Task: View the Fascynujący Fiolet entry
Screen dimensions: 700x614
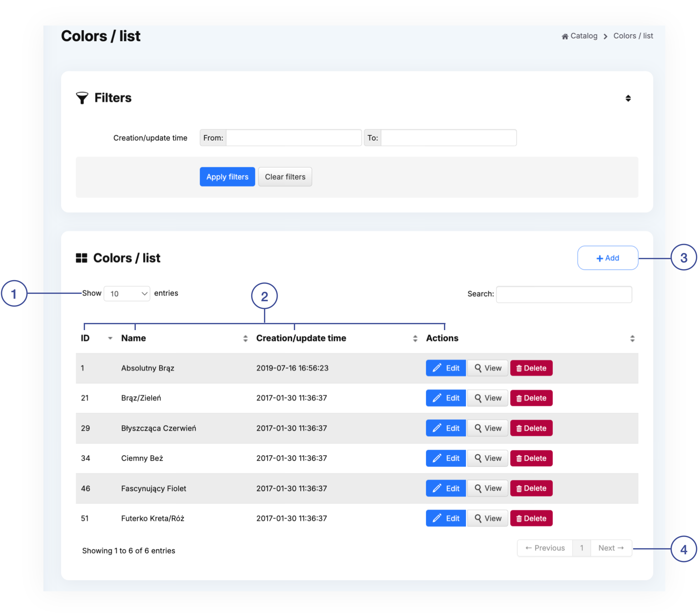Action: [x=487, y=488]
